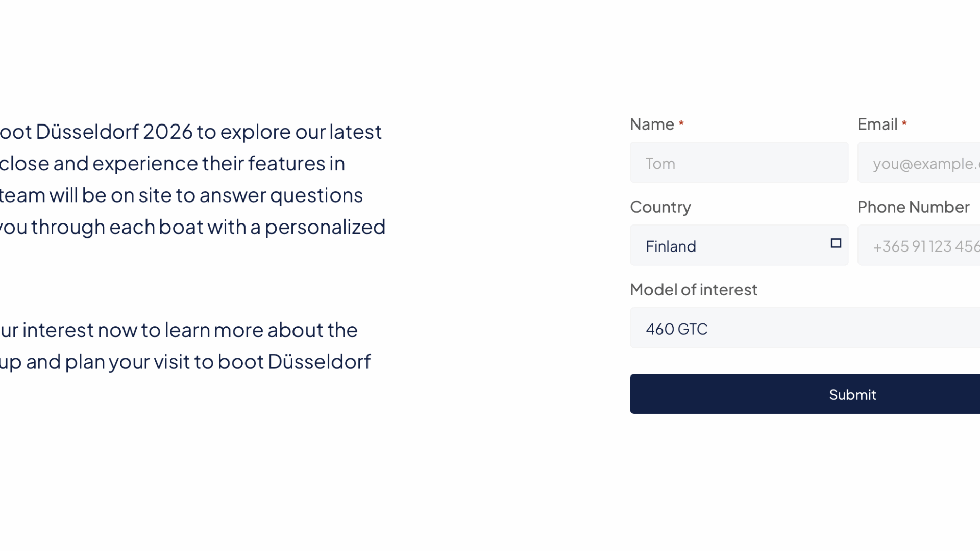Focus the Name field with Tom placeholder
Image resolution: width=980 pixels, height=551 pixels.
(x=739, y=163)
